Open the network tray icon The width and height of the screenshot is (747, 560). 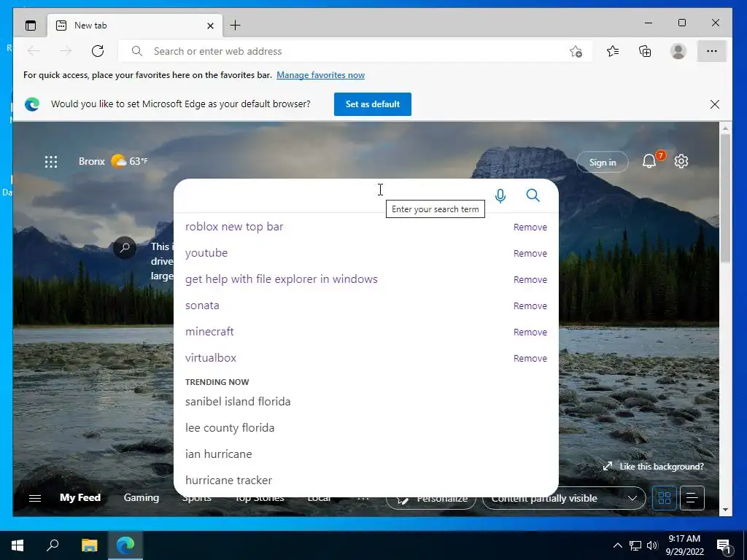[635, 545]
